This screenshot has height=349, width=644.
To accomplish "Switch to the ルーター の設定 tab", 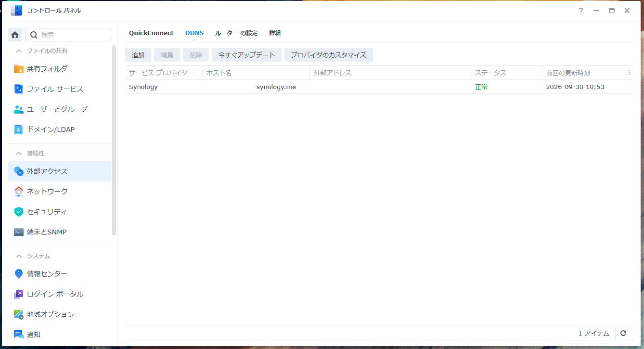I will 236,33.
